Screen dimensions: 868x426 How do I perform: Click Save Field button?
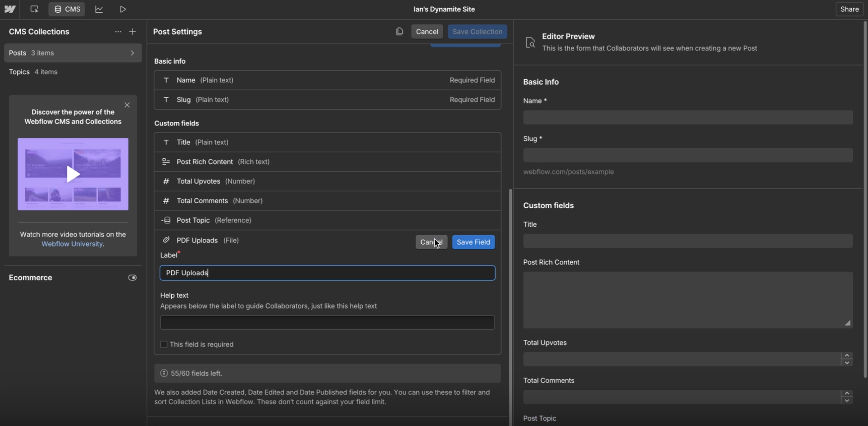pos(473,242)
